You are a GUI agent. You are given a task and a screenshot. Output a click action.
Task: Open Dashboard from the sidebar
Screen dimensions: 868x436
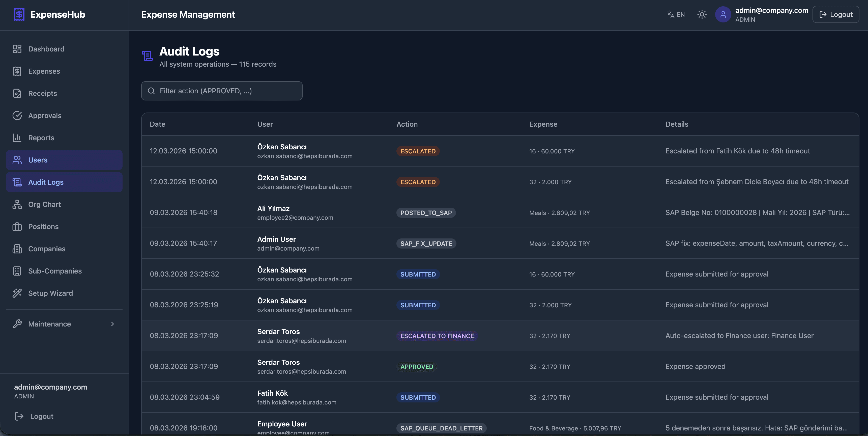64,49
